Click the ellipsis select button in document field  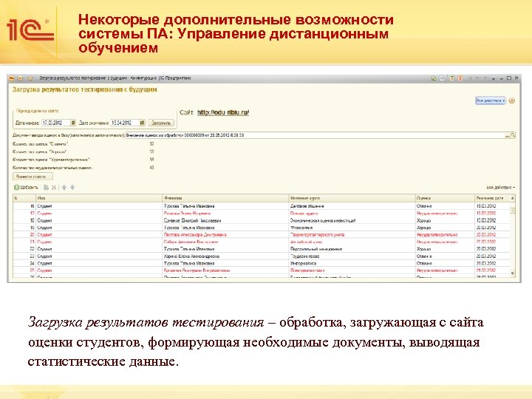point(507,135)
